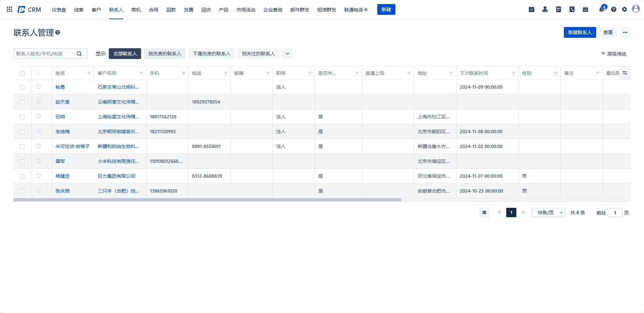Image resolution: width=644 pixels, height=313 pixels.
Task: Switch to the 商机 tab
Action: [136, 10]
